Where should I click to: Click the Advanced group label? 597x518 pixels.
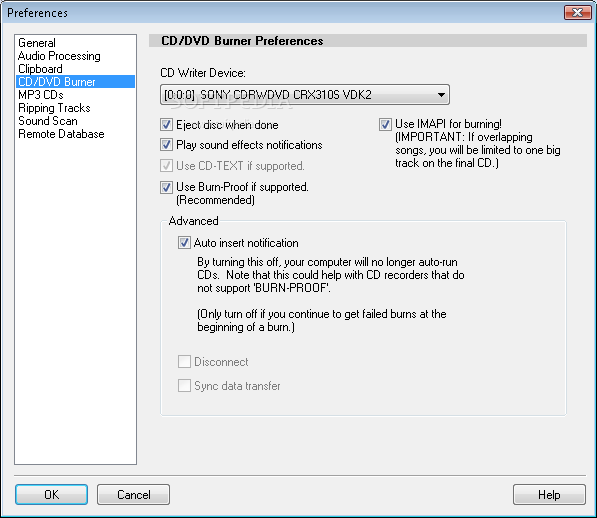(193, 221)
